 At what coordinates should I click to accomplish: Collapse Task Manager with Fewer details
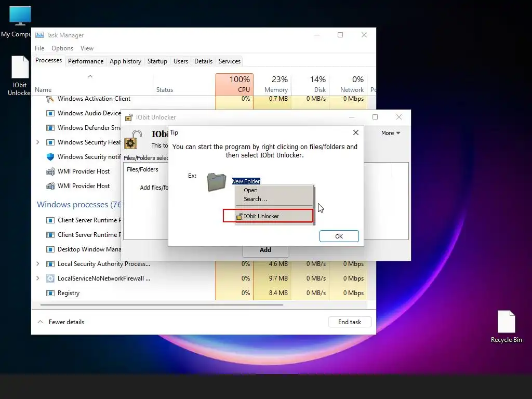click(x=61, y=322)
